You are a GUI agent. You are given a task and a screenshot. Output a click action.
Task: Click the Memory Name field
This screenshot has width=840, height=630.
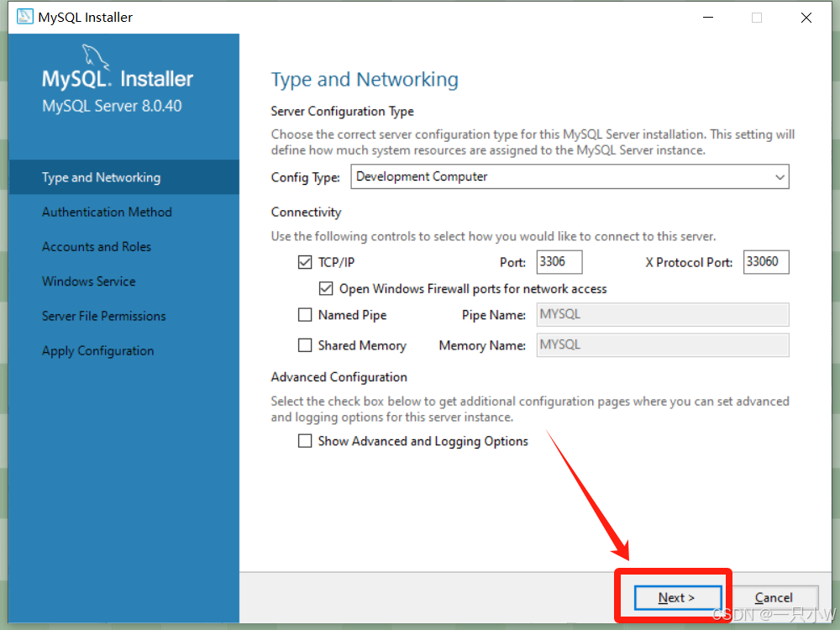pos(663,345)
